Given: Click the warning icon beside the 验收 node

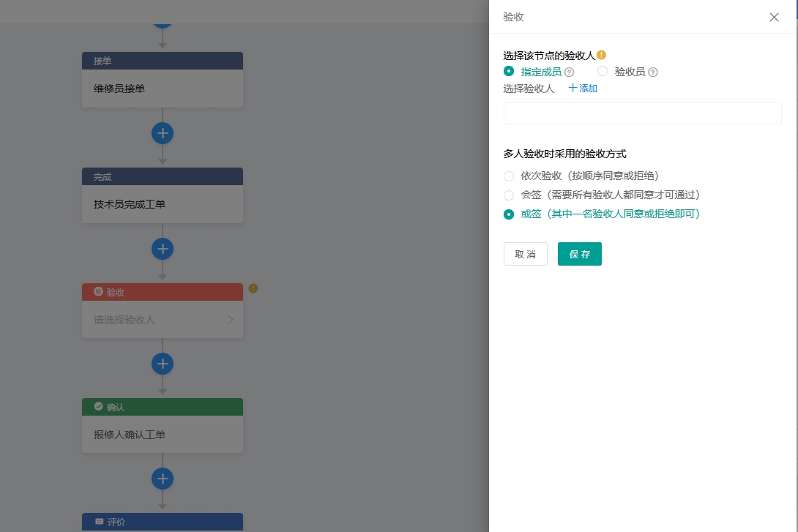Looking at the screenshot, I should coord(253,289).
